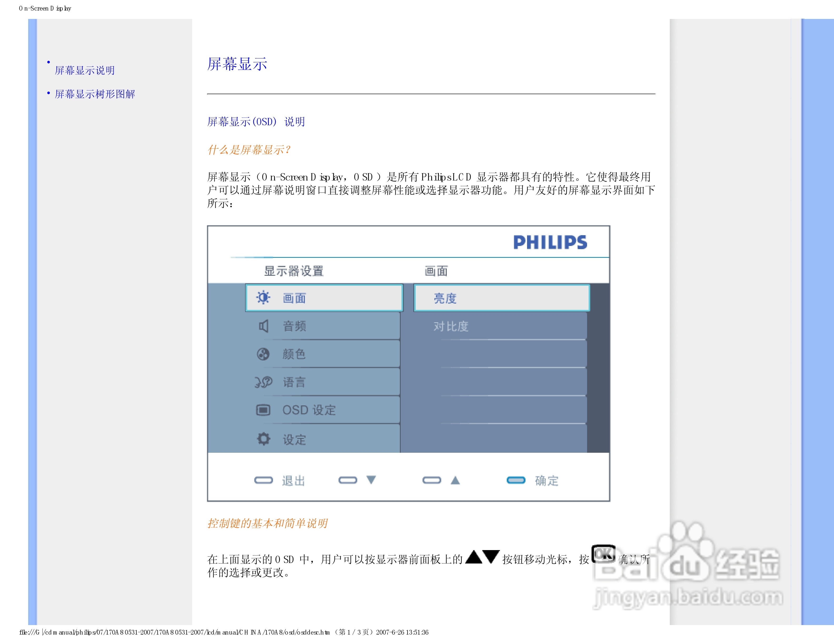The width and height of the screenshot is (834, 644).
Task: Select the 语言 menu item
Action: (x=324, y=382)
